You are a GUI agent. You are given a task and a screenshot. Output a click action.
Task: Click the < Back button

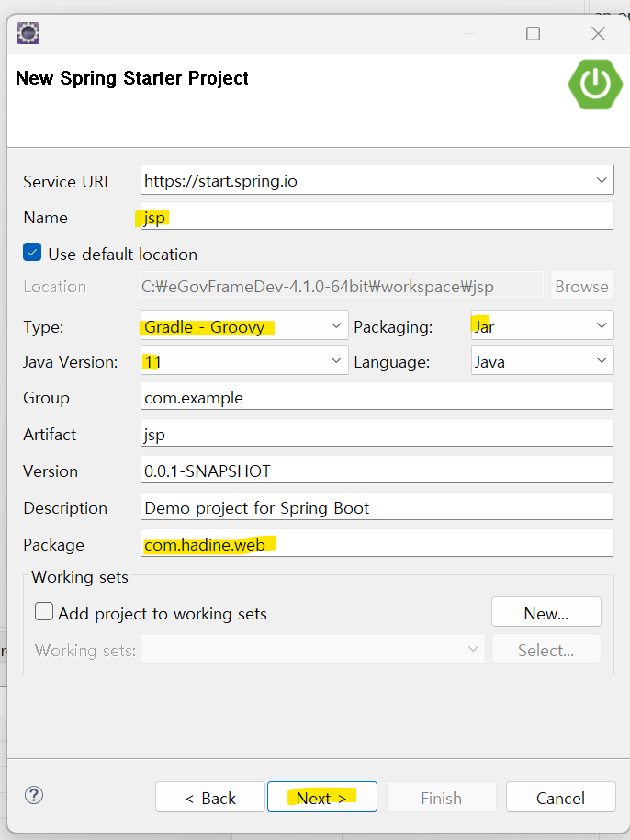209,797
